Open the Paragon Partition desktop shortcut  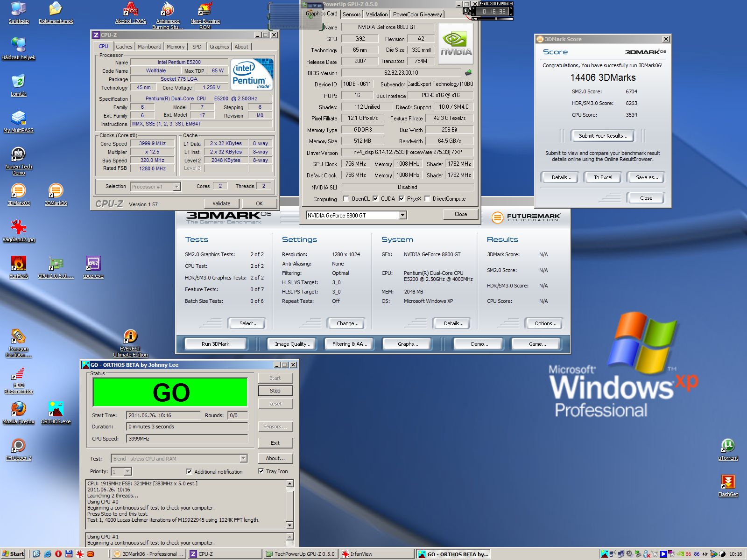pyautogui.click(x=19, y=343)
